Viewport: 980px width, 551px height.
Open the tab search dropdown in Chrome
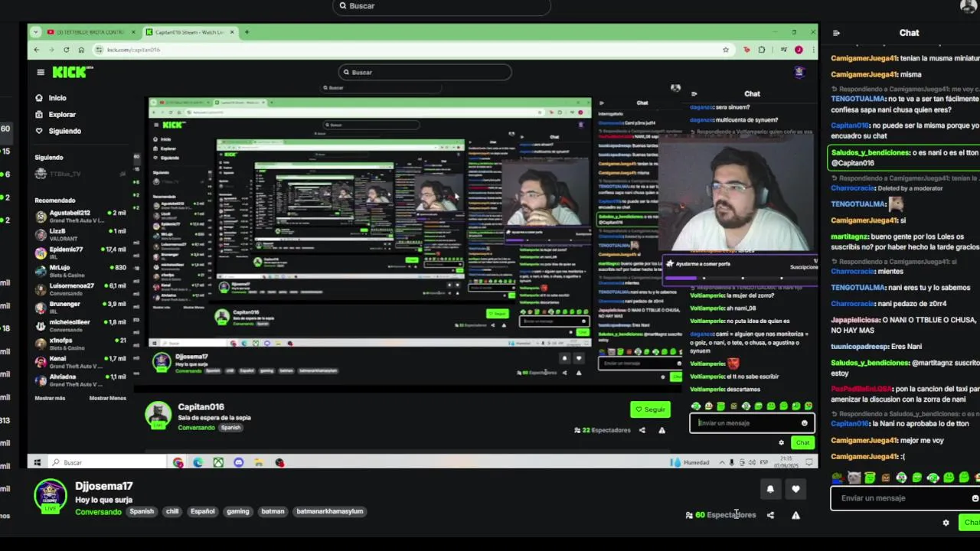click(x=36, y=32)
